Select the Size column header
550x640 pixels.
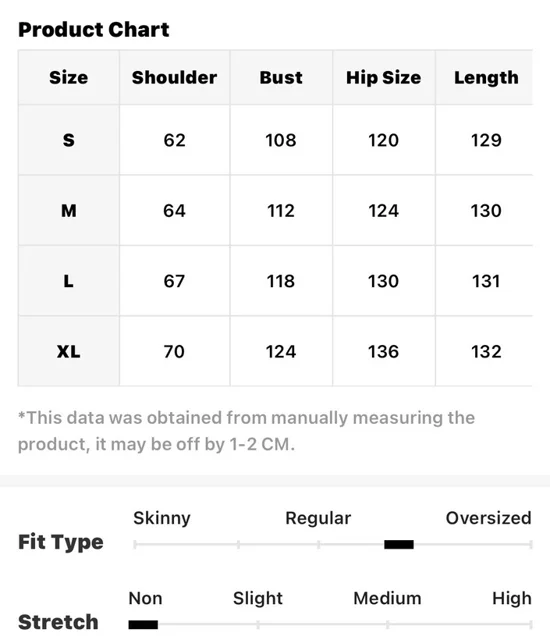tap(69, 78)
